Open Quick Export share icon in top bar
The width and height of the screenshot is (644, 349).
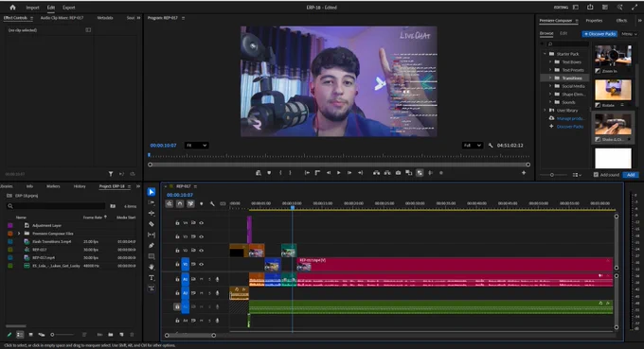tap(590, 8)
